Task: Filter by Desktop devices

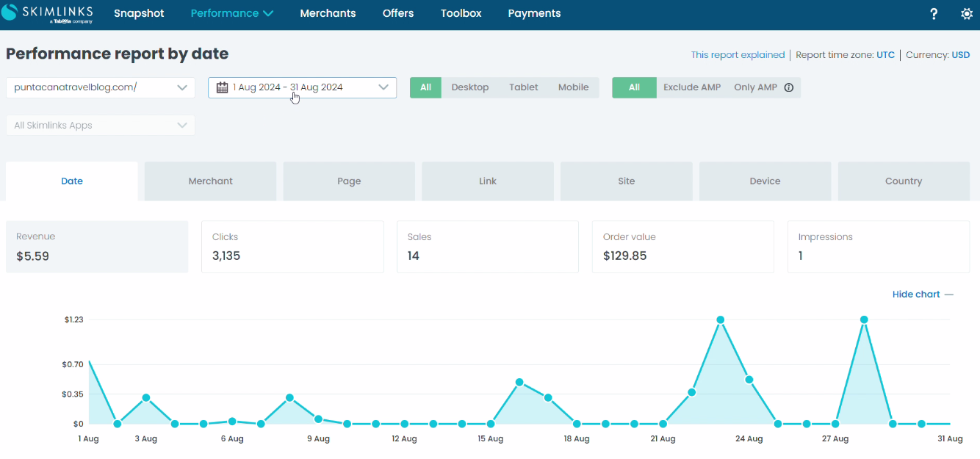Action: click(x=470, y=87)
